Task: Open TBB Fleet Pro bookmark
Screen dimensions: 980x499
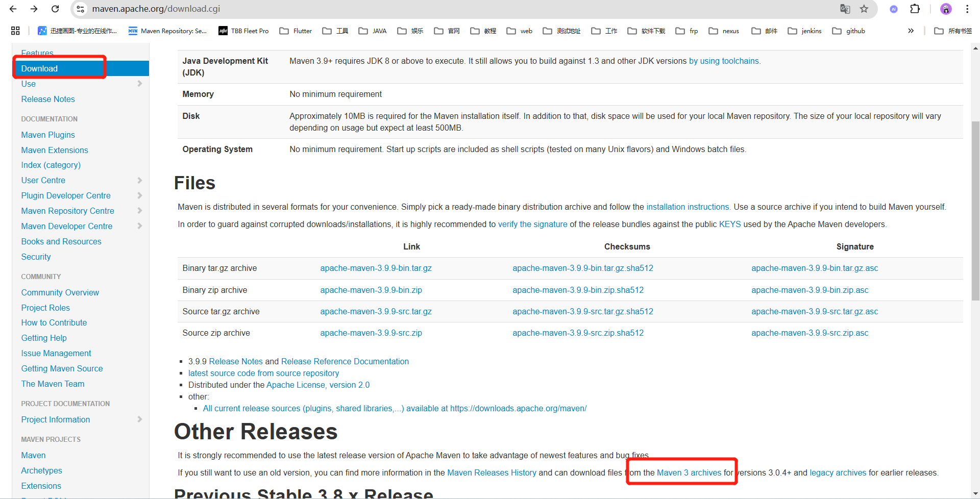Action: tap(243, 31)
